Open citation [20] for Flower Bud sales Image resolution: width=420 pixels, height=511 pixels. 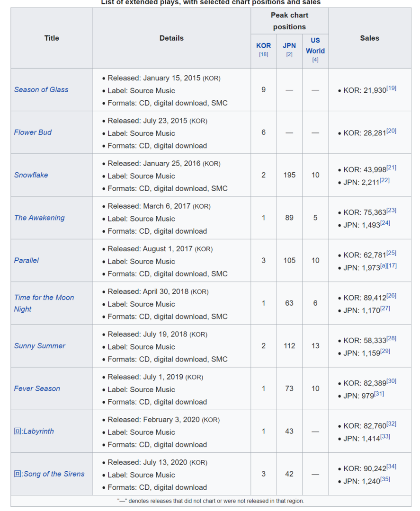tap(391, 131)
